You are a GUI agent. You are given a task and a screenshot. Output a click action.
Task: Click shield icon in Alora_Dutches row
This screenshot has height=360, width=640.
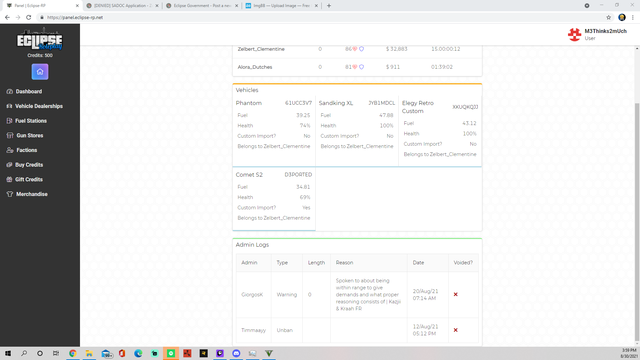pos(361,67)
